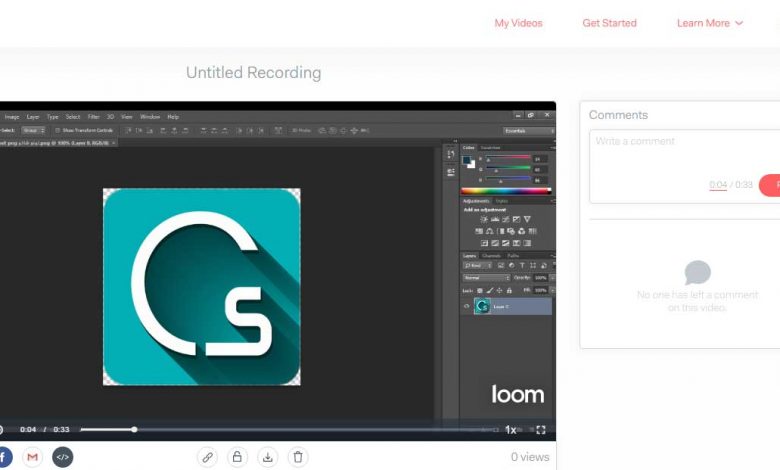Open the Essentials workspace dropdown
Image resolution: width=780 pixels, height=470 pixels.
tap(529, 131)
